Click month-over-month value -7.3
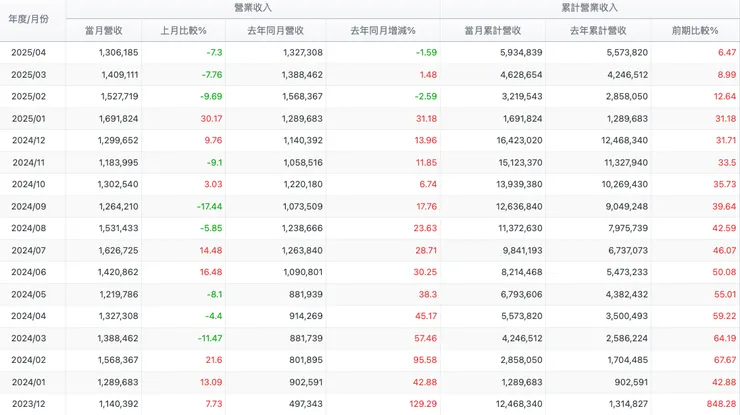740x415 pixels. coord(214,52)
